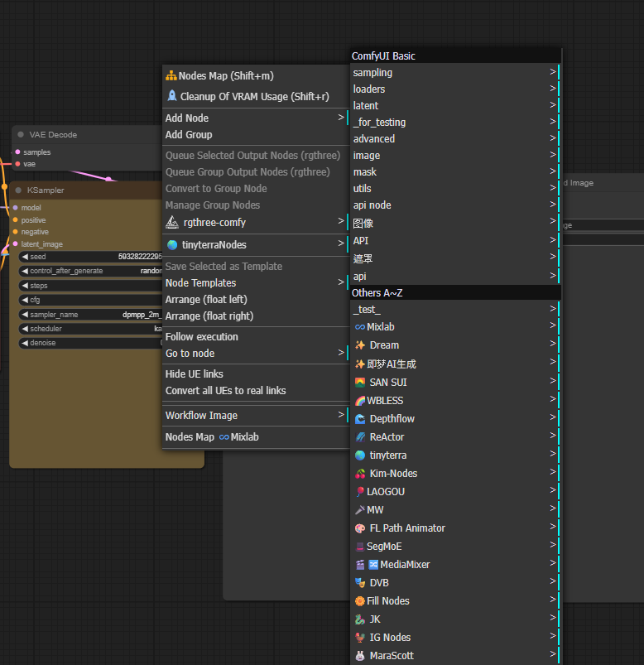The height and width of the screenshot is (665, 644).
Task: Click the rgthree-comfy ship icon
Action: coord(172,222)
